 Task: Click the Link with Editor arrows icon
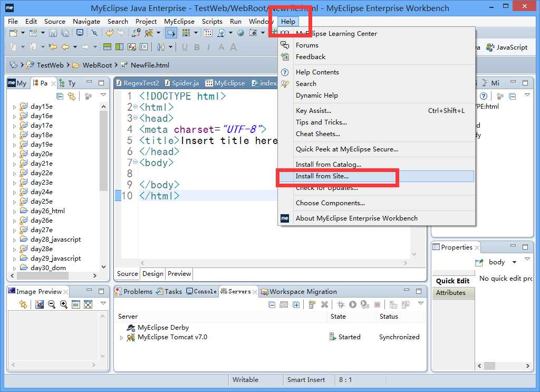click(72, 96)
